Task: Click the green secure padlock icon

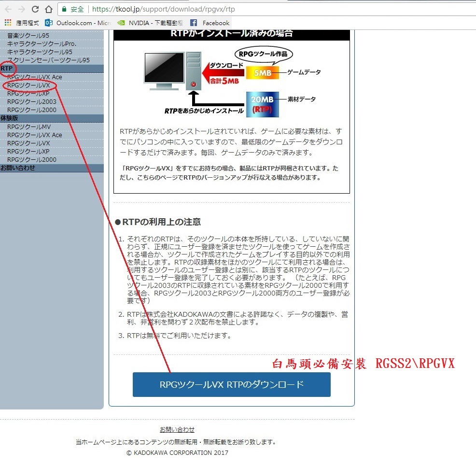Action: (64, 9)
